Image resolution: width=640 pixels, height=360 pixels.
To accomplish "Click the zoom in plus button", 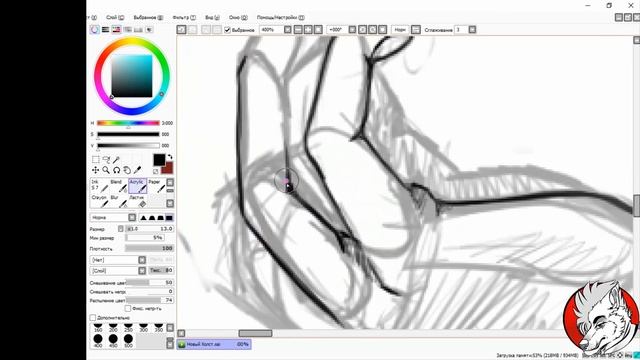I will pyautogui.click(x=308, y=30).
